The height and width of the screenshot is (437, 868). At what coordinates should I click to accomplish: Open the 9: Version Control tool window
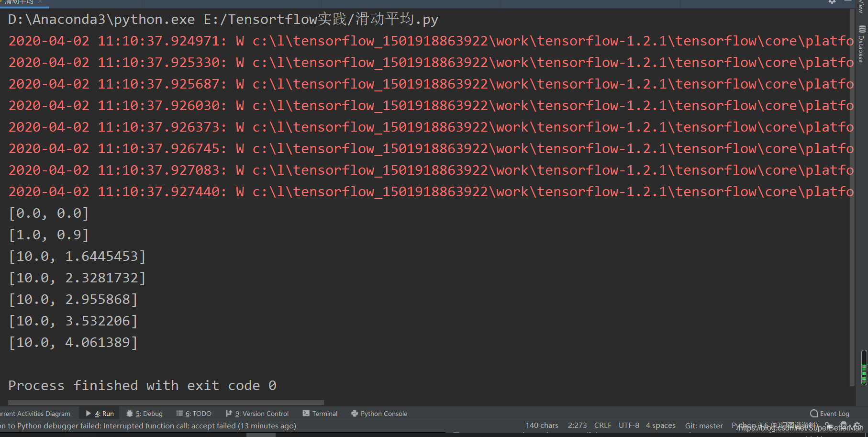[257, 414]
